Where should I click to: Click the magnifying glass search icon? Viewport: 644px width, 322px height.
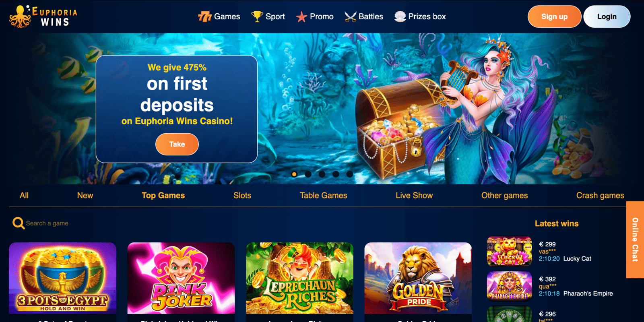pyautogui.click(x=19, y=223)
